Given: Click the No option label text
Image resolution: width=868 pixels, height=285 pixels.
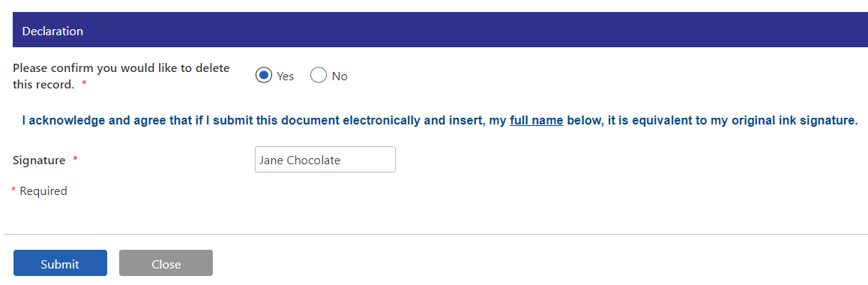Looking at the screenshot, I should click(340, 76).
